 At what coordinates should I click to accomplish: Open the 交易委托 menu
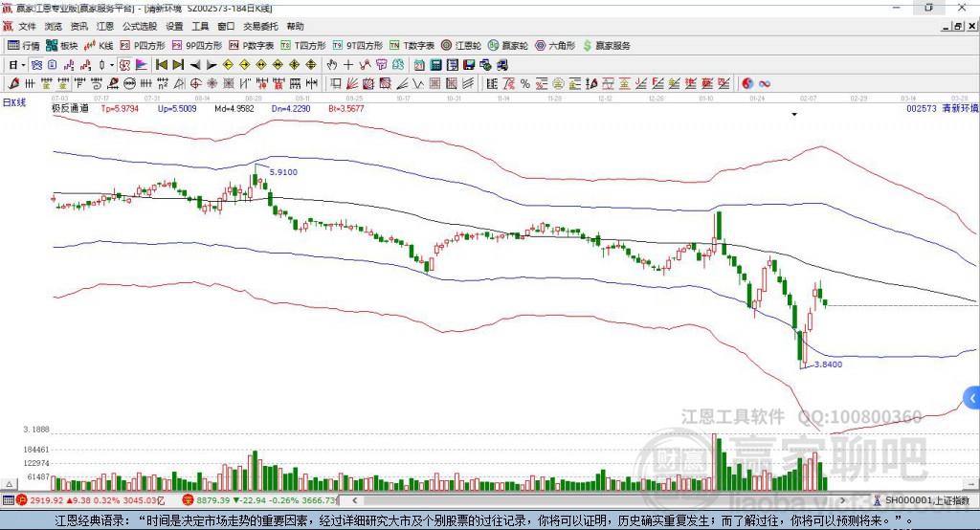260,26
